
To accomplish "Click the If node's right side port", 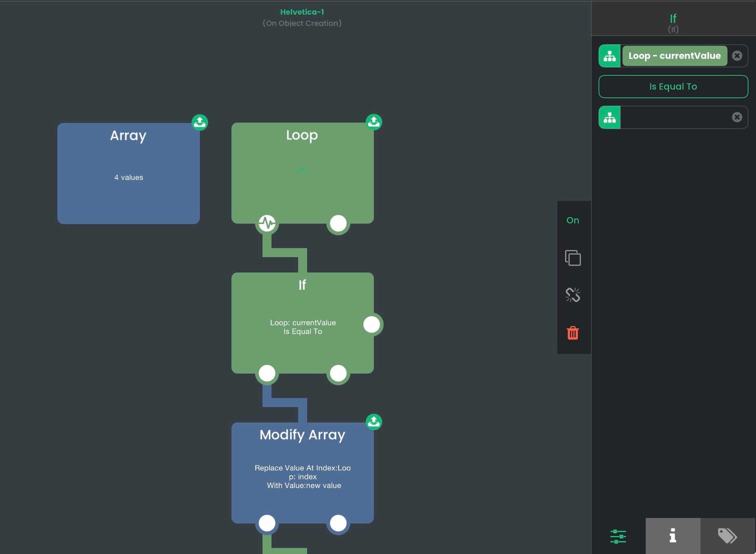I will point(372,324).
